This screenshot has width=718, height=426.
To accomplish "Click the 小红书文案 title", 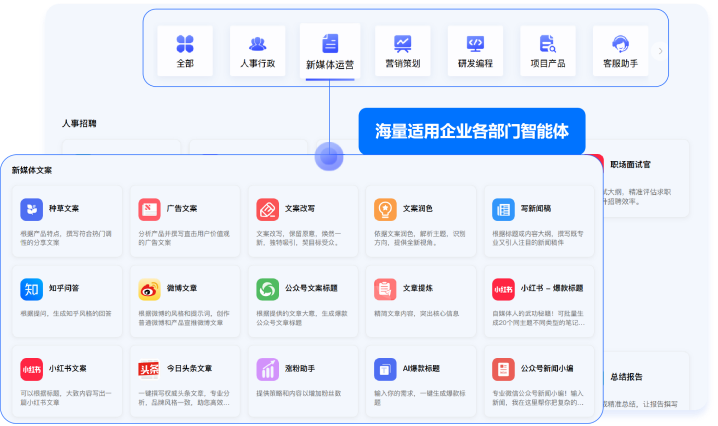I will 68,368.
